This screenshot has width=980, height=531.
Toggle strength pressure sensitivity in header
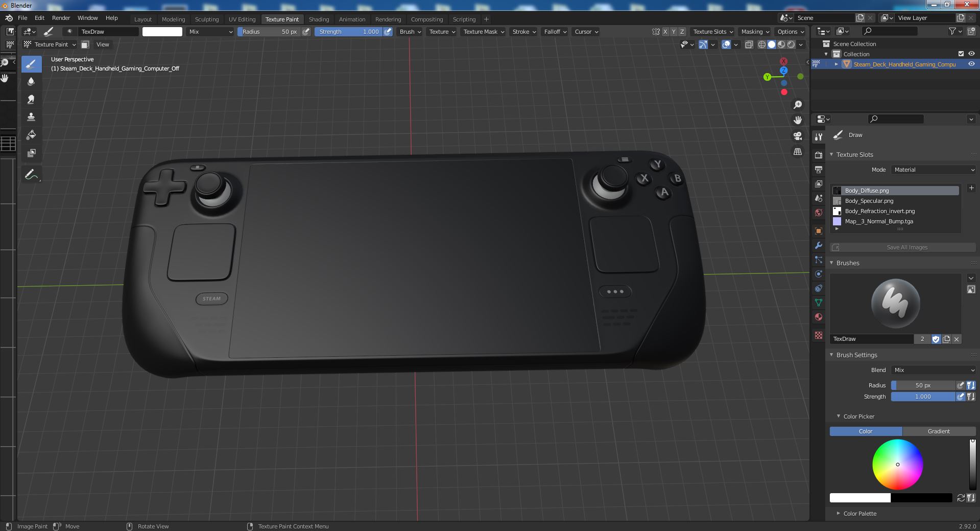click(x=388, y=32)
